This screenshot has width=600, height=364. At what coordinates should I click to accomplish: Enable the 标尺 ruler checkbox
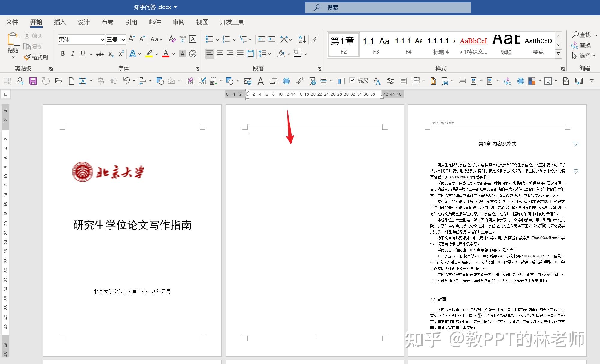(353, 80)
